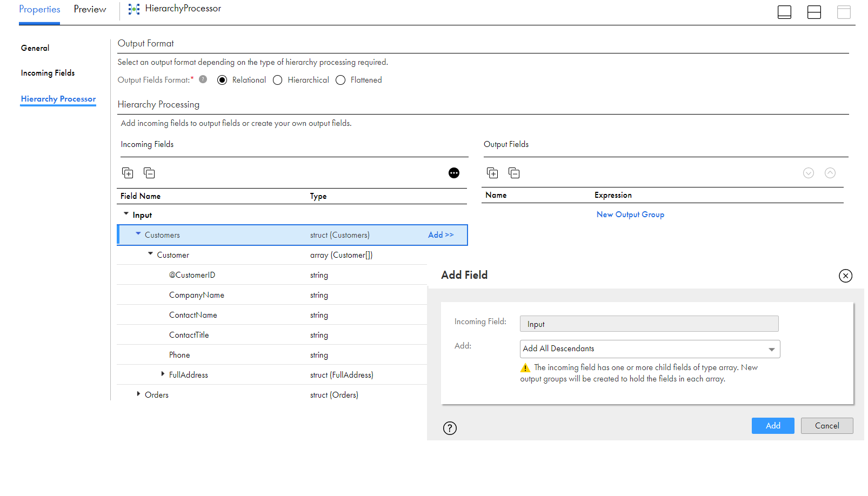The width and height of the screenshot is (868, 496).
Task: Expand all Output Fields groups
Action: (492, 173)
